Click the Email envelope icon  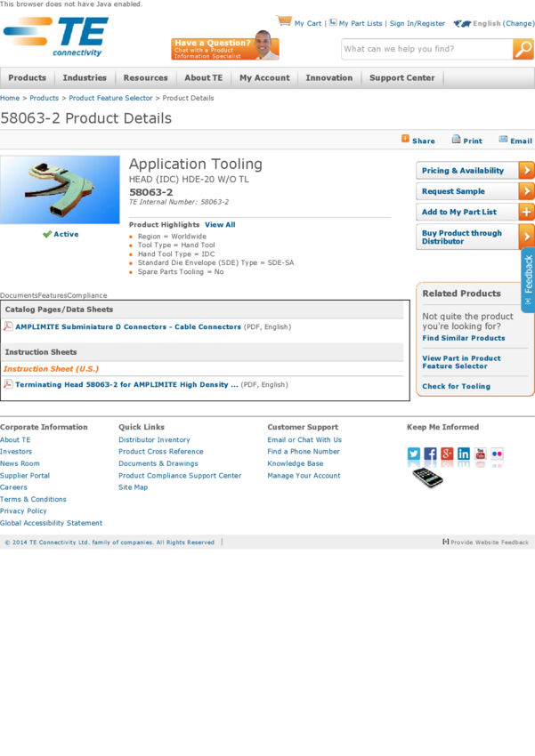pos(503,140)
